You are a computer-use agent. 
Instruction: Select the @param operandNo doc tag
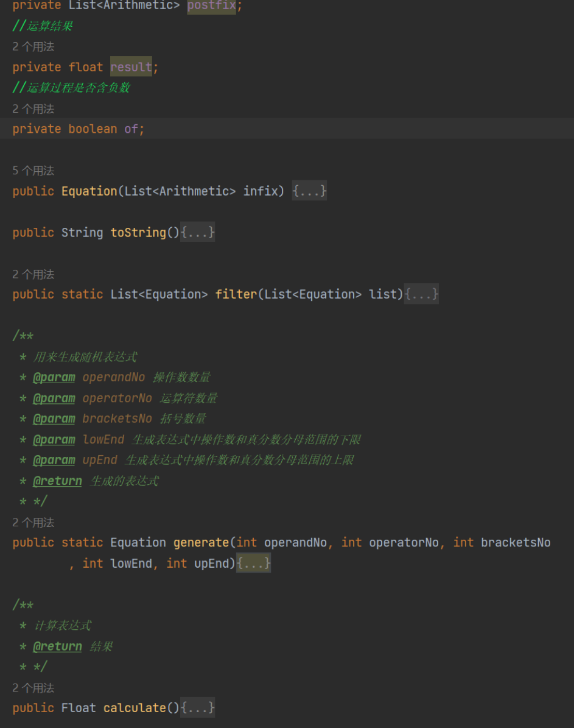(x=54, y=378)
